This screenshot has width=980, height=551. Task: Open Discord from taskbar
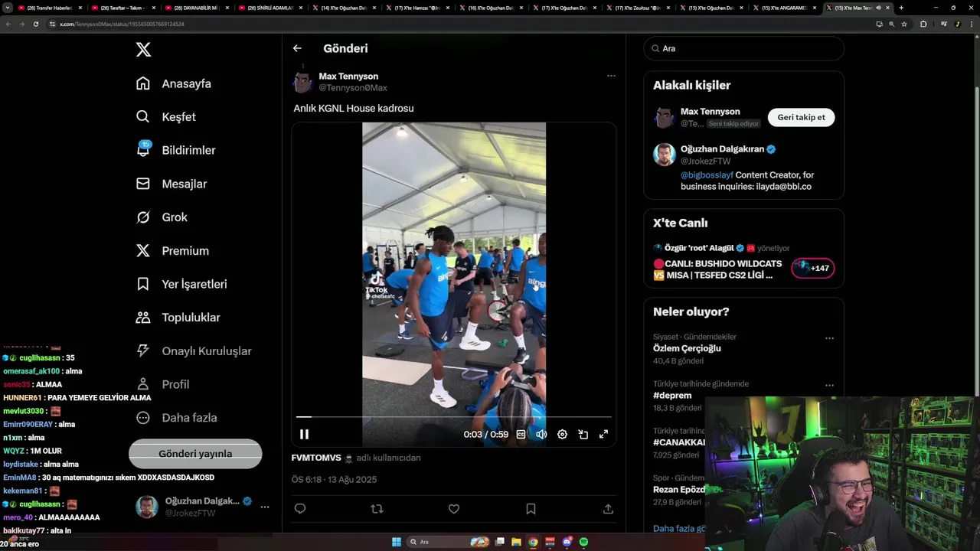click(x=567, y=542)
